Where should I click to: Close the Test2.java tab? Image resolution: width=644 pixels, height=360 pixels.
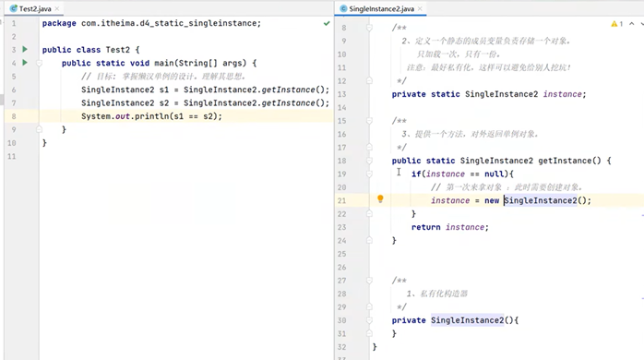(57, 8)
